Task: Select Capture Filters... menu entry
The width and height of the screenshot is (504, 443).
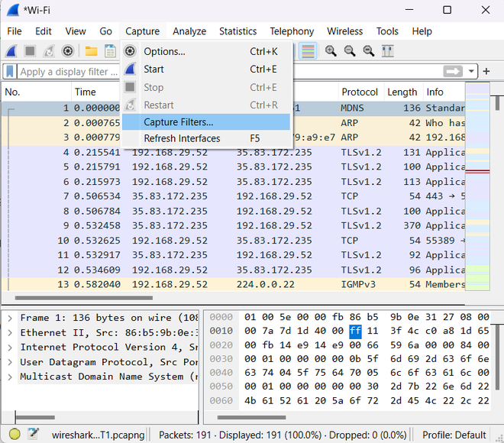Action: (x=206, y=122)
